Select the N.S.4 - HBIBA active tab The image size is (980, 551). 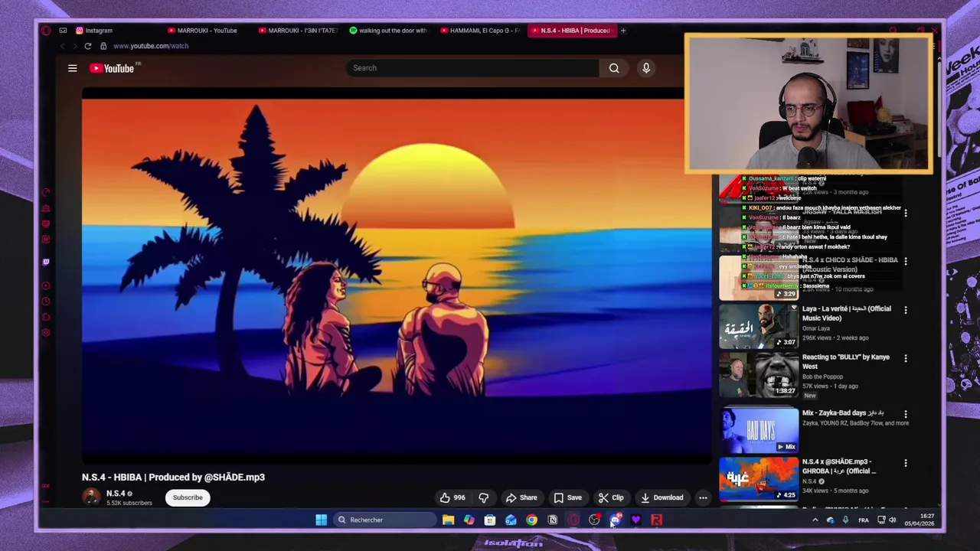[x=571, y=31]
